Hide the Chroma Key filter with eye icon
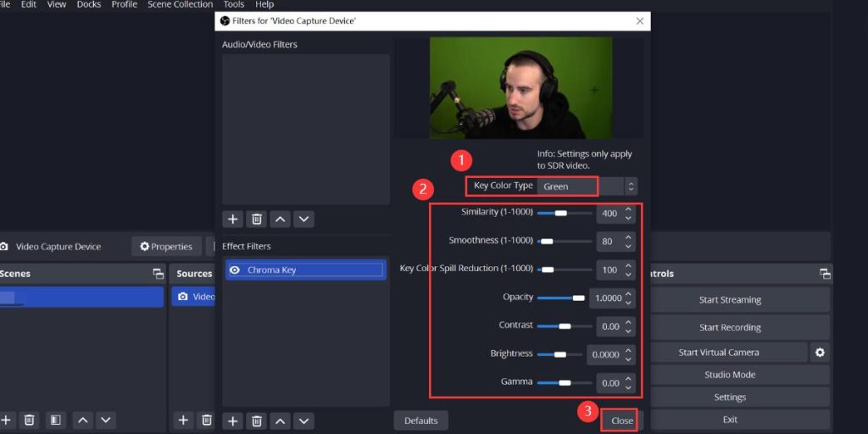This screenshot has width=868, height=434. (235, 270)
